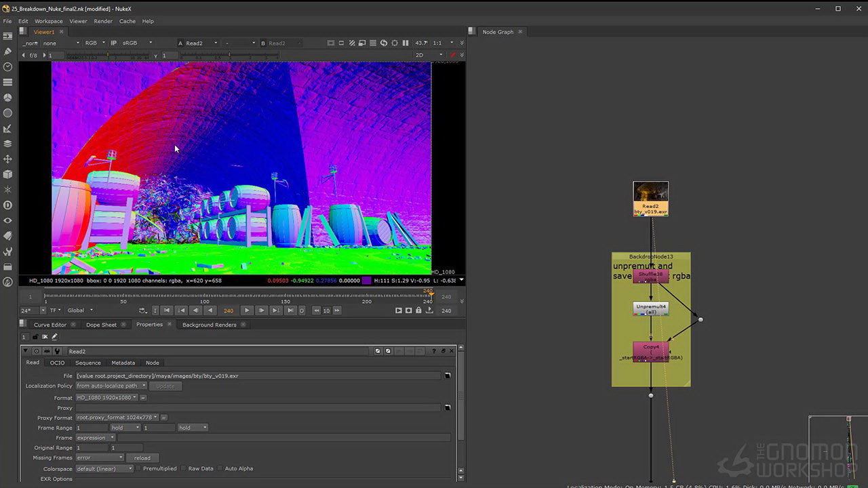Click the timeline lock range icon
The width and height of the screenshot is (868, 488).
[418, 310]
